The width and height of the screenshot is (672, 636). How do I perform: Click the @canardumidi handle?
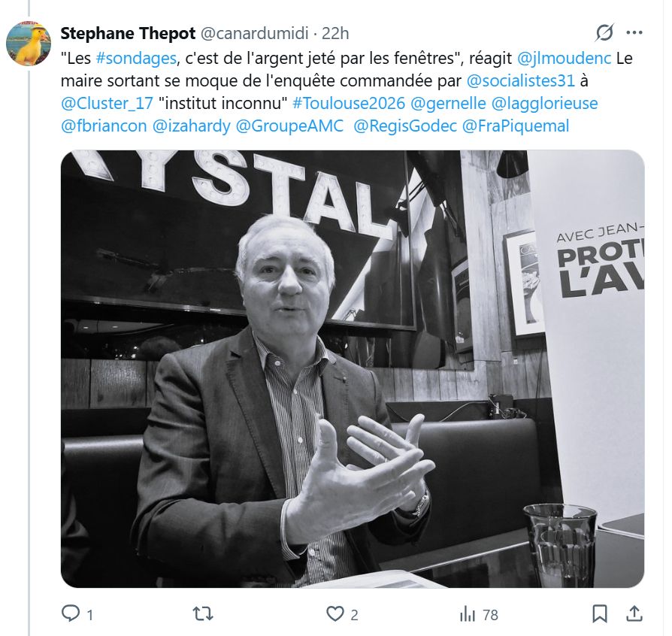(x=255, y=33)
